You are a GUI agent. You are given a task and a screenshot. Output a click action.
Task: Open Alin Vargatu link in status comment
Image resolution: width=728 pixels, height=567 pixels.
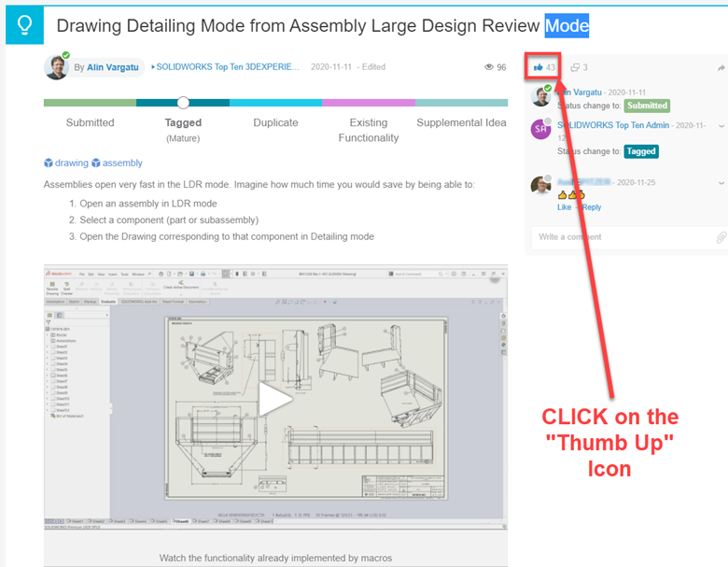pyautogui.click(x=580, y=92)
